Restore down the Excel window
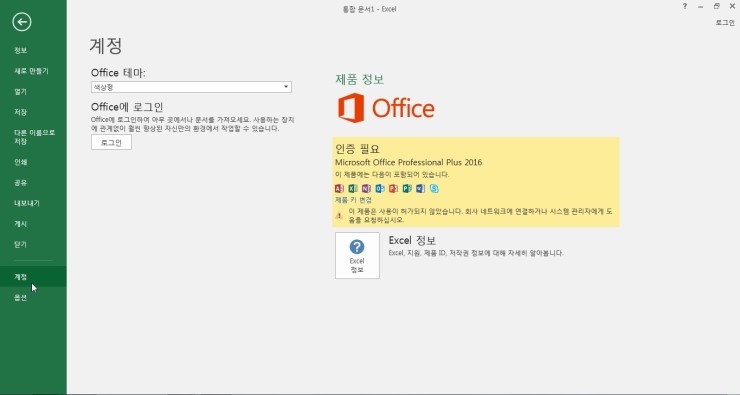Screen dimensions: 740x395 click(x=716, y=6)
